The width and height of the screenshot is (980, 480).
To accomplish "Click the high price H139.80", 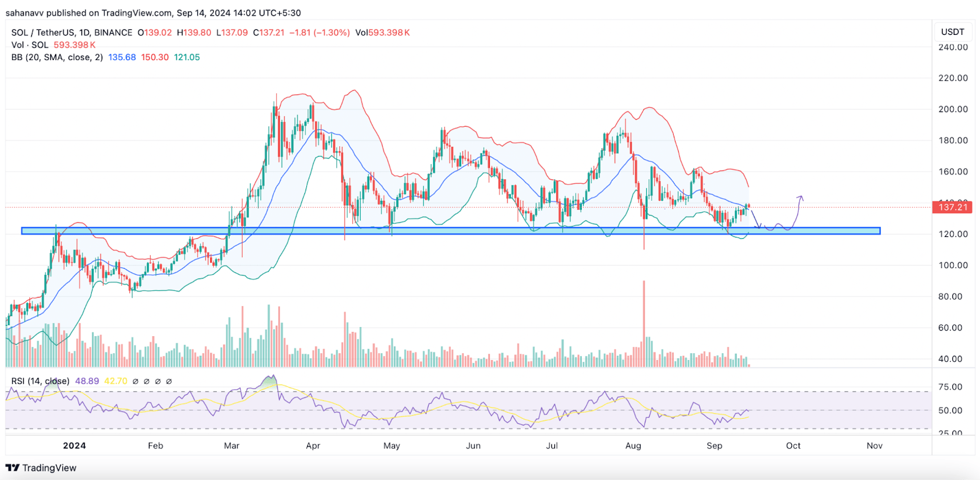I will coord(194,32).
